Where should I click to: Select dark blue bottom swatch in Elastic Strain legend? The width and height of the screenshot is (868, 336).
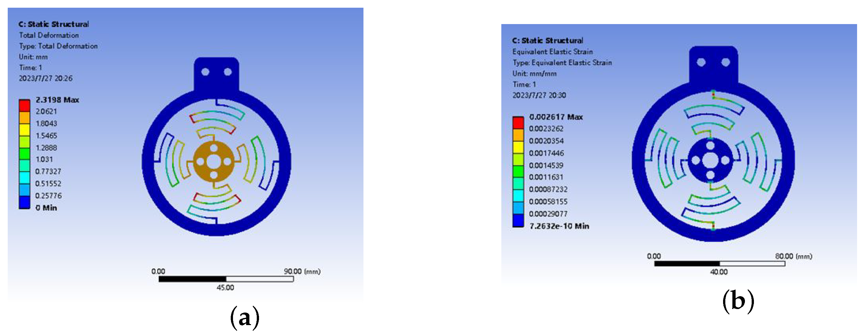[x=518, y=221]
